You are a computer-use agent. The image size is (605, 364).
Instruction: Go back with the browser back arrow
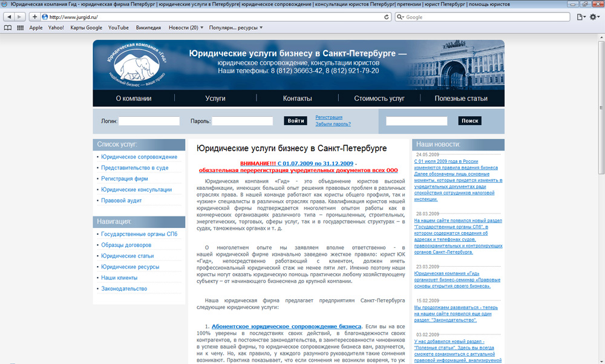[x=9, y=17]
